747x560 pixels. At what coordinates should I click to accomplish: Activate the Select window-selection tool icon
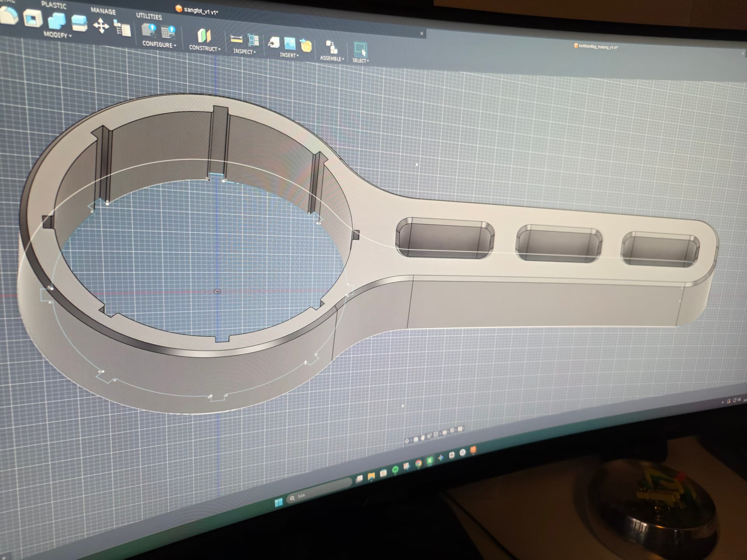click(x=361, y=50)
